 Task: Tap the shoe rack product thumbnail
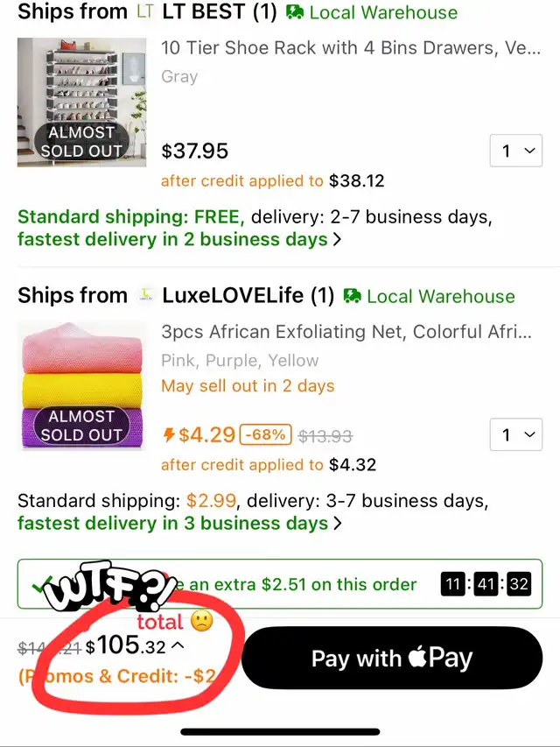pyautogui.click(x=82, y=102)
